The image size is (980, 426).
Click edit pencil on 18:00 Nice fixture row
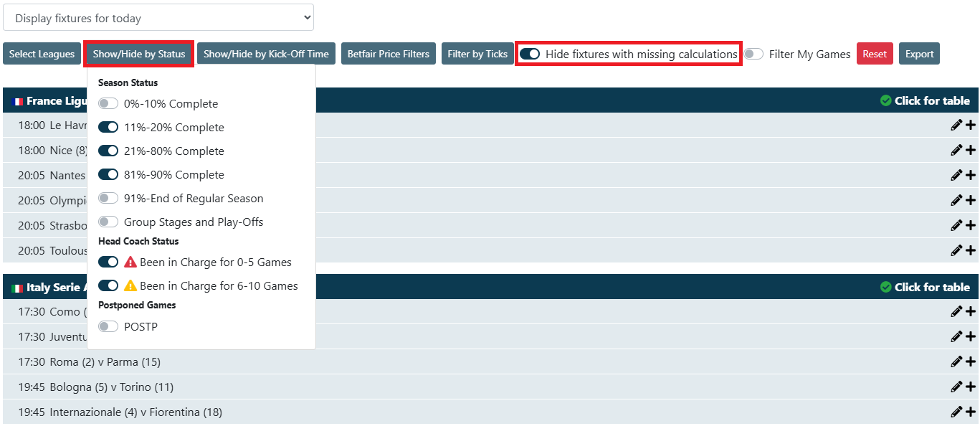click(x=956, y=151)
